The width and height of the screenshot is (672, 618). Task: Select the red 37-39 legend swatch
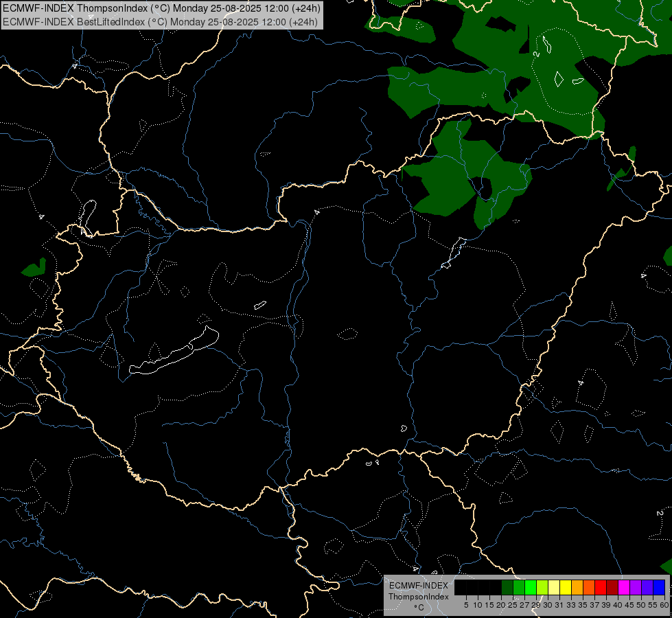pos(601,587)
